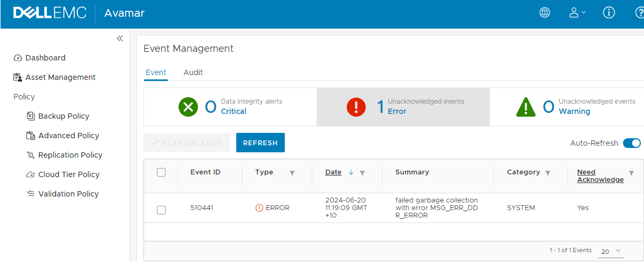Screen dimensions: 644x263
Task: Open the page size dropdown showing 20
Action: tap(611, 251)
